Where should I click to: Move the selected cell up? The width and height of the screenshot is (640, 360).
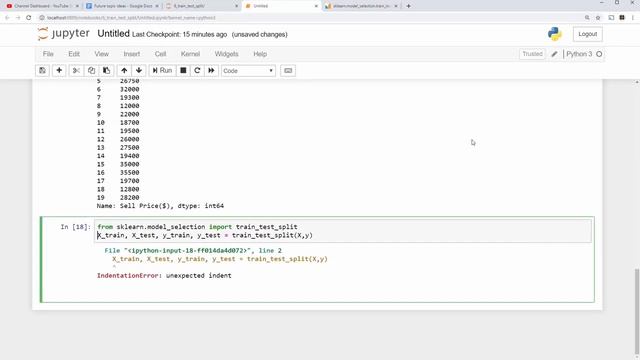click(x=124, y=71)
